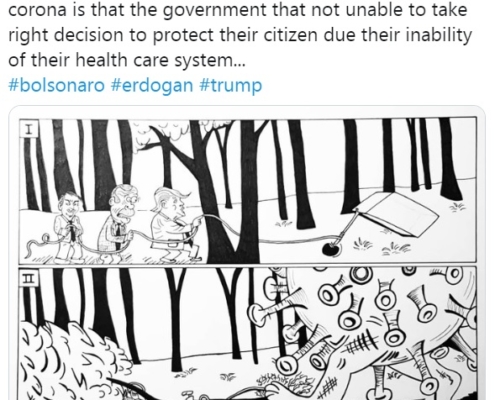The image size is (495, 400).
Task: Open the #trump hashtag link
Action: tap(231, 86)
